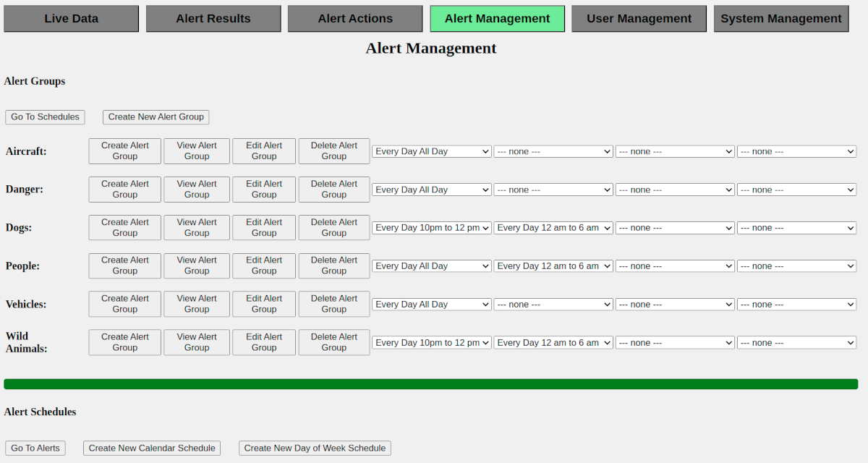View the Vehicles alert group
Screen dimensions: 868x463
(x=197, y=304)
